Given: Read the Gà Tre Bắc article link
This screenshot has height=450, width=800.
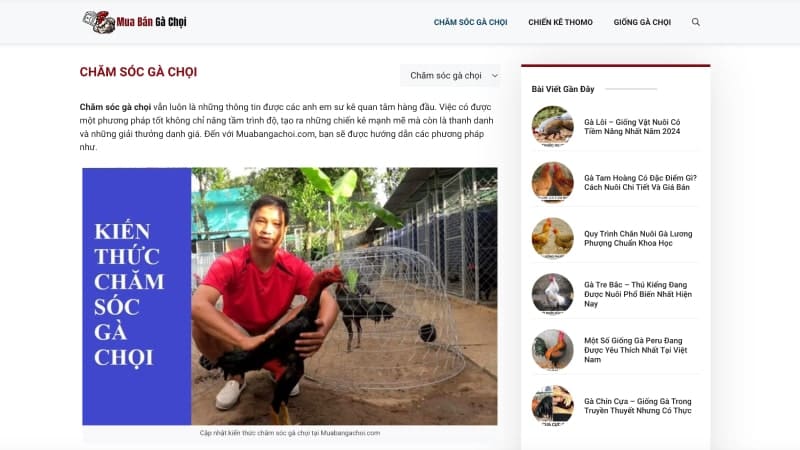Looking at the screenshot, I should coord(639,295).
